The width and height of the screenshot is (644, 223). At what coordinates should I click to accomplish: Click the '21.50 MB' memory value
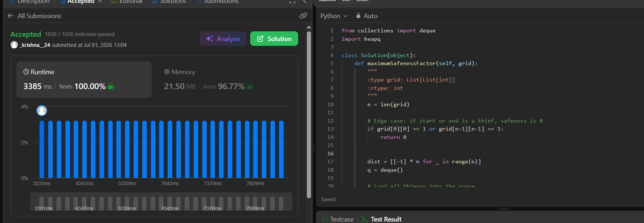(x=179, y=87)
